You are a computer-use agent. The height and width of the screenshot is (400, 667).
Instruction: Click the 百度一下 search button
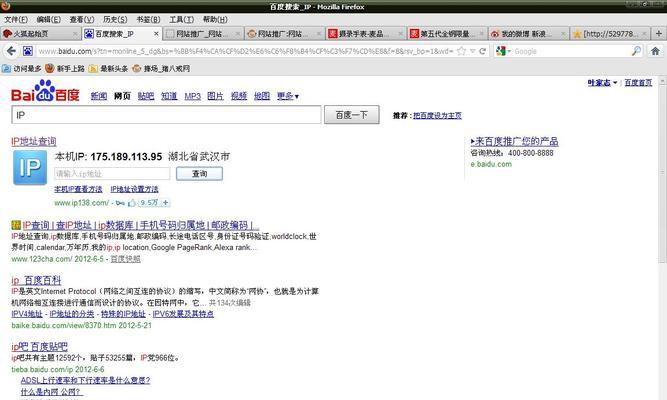click(x=352, y=115)
